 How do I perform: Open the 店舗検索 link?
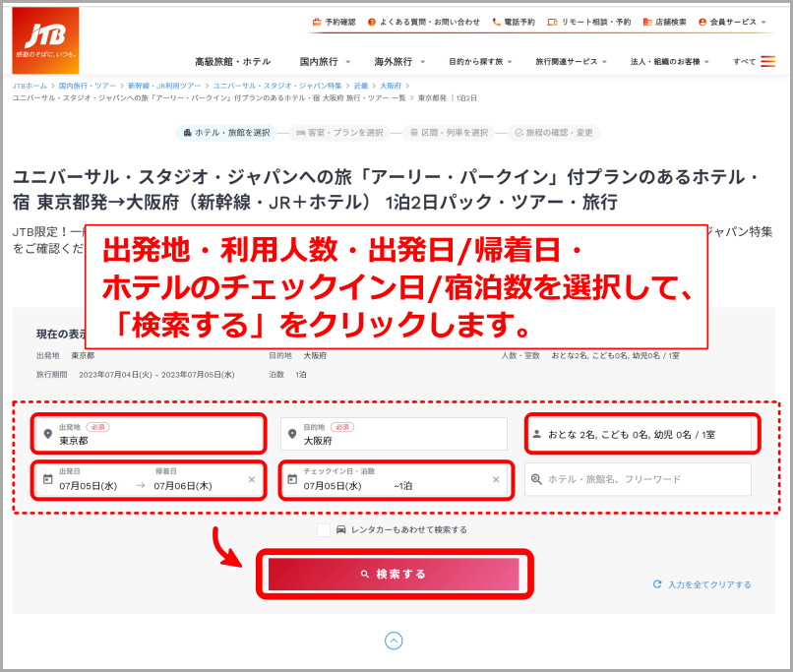671,23
